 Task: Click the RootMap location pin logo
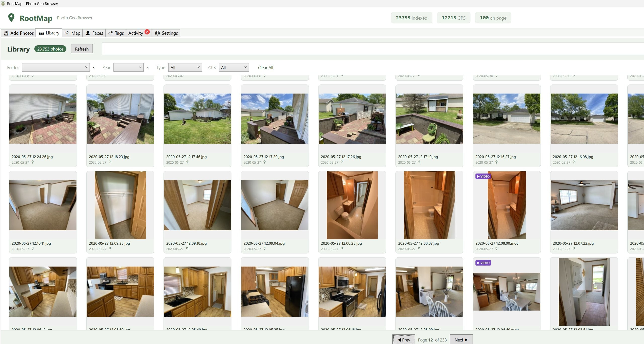[x=11, y=18]
